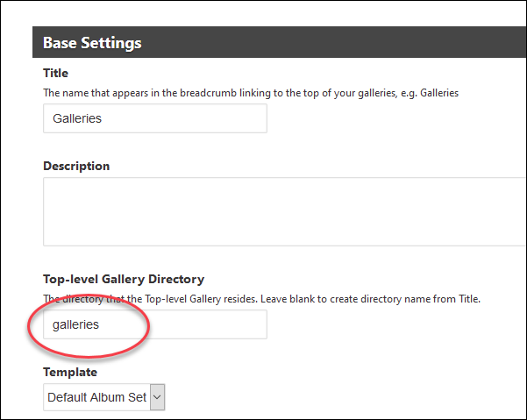Click the dark Base Settings bar's empty area
The image size is (527, 420).
coord(351,42)
